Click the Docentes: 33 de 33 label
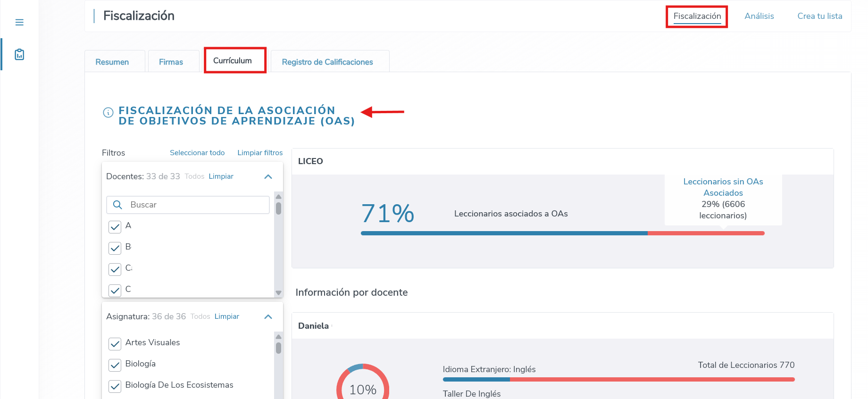 [x=143, y=176]
